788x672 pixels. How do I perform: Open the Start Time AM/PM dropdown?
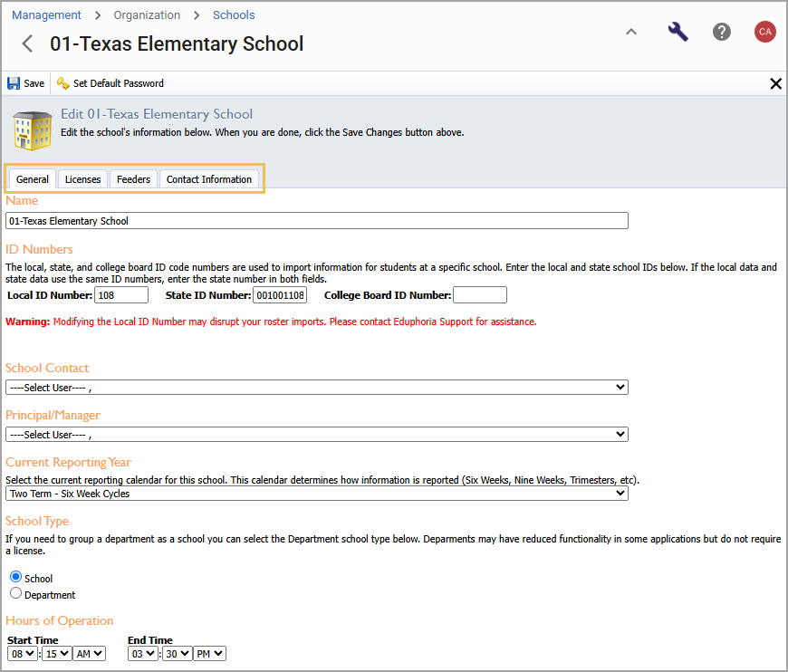(x=90, y=653)
